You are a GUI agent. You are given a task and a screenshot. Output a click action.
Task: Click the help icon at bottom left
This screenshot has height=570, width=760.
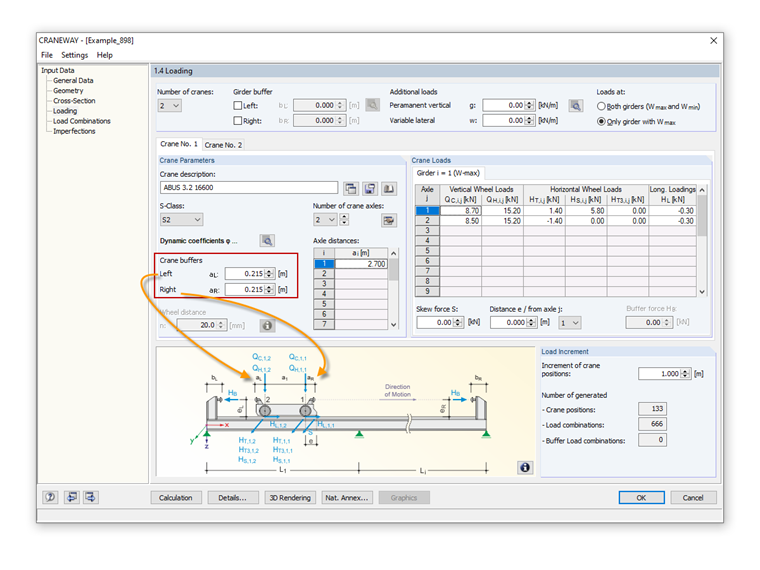(x=50, y=497)
